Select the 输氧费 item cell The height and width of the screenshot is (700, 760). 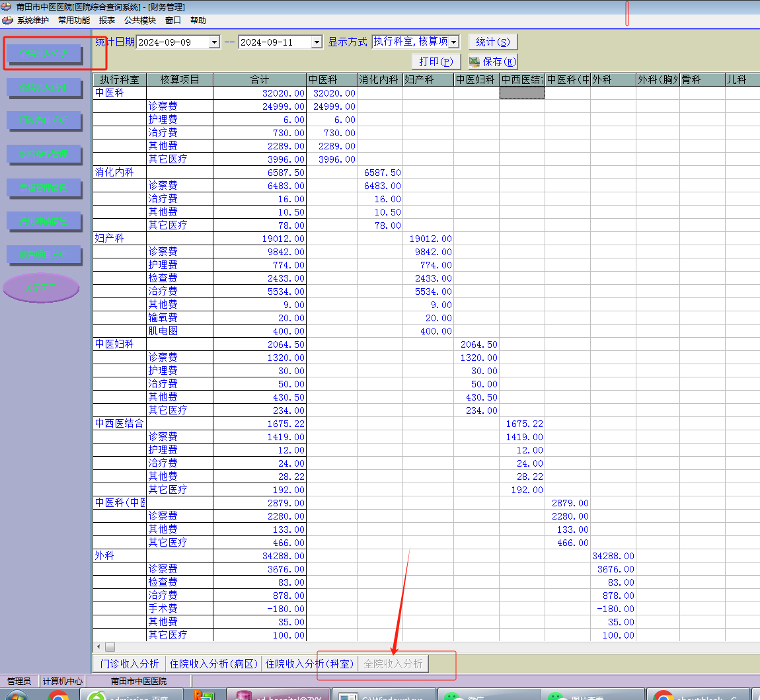pyautogui.click(x=180, y=318)
